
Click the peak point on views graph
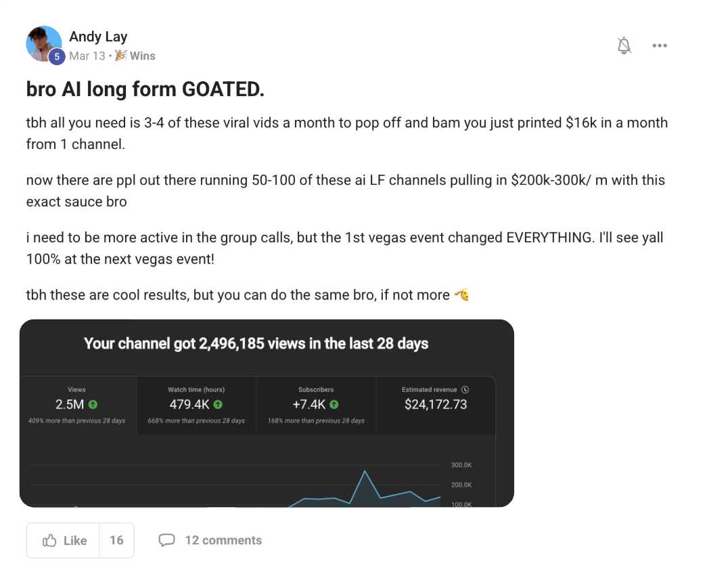[x=365, y=471]
